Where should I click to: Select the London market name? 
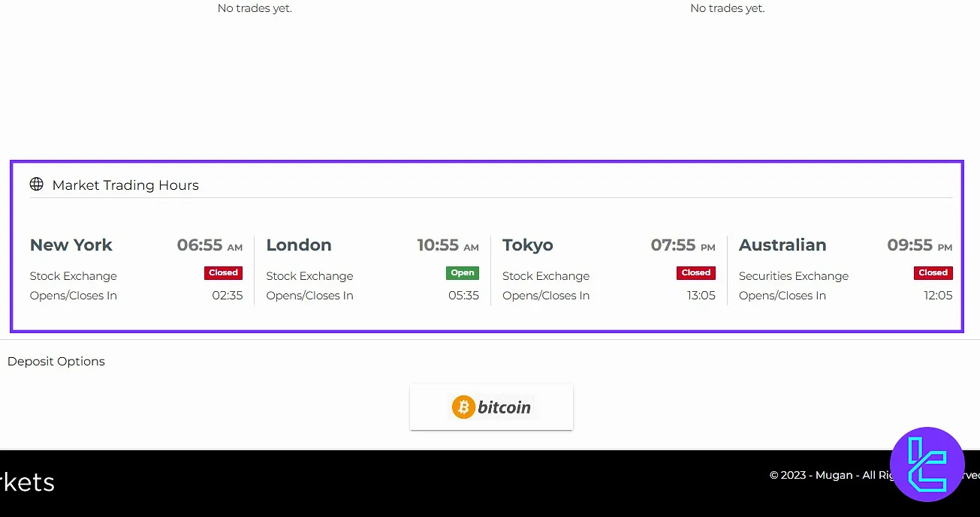(x=299, y=245)
